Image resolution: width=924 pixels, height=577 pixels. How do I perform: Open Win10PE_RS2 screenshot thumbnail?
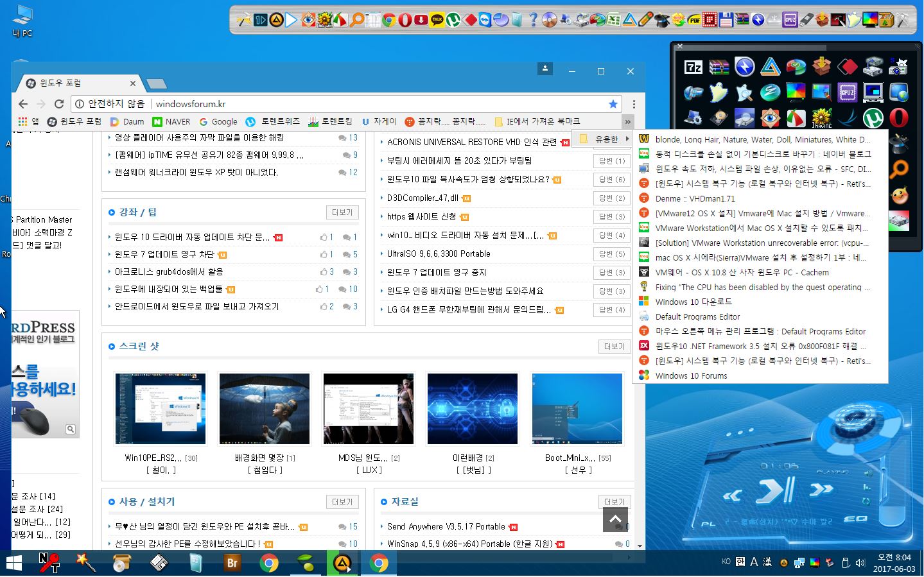point(161,409)
